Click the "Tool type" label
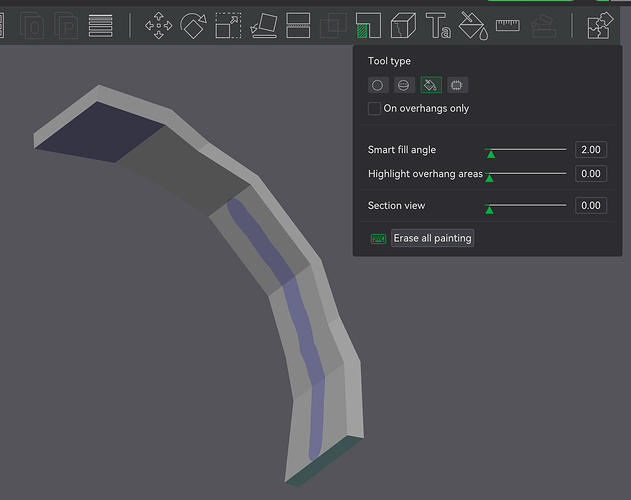The width and height of the screenshot is (631, 500). (389, 61)
